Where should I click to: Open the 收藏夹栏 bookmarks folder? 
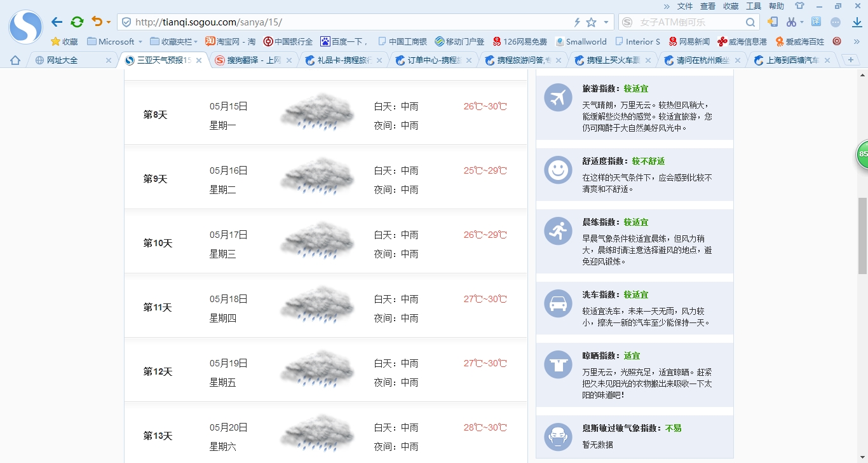(173, 41)
